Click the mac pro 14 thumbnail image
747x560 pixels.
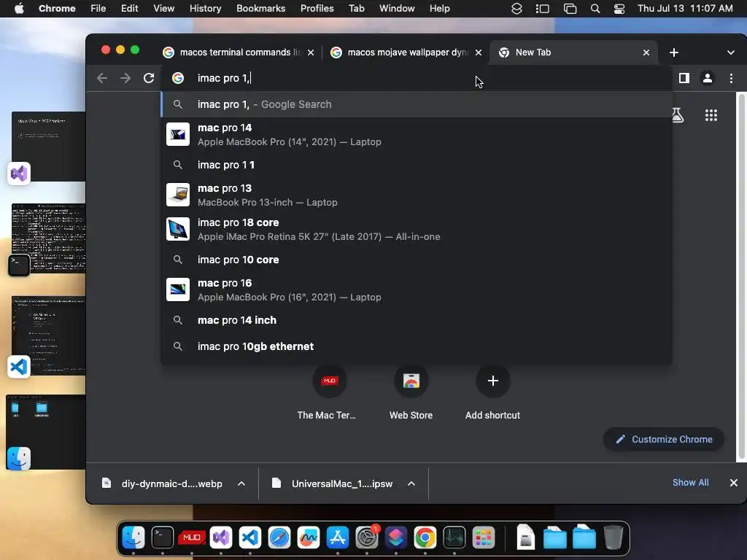click(x=178, y=134)
